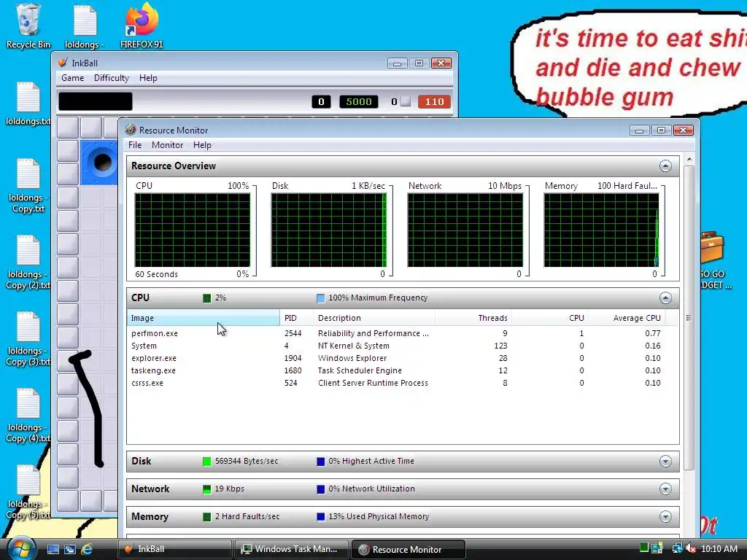
Task: Open the Recycle Bin desktop icon
Action: pos(28,26)
